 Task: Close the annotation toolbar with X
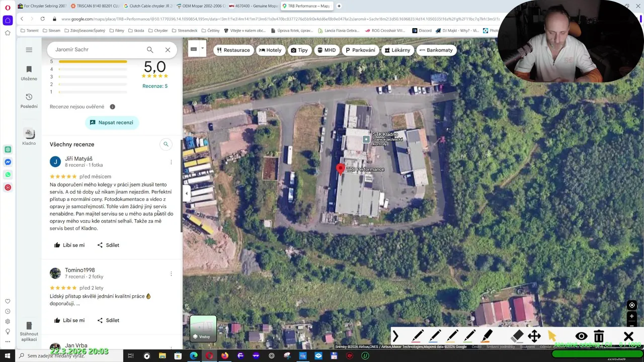628,336
